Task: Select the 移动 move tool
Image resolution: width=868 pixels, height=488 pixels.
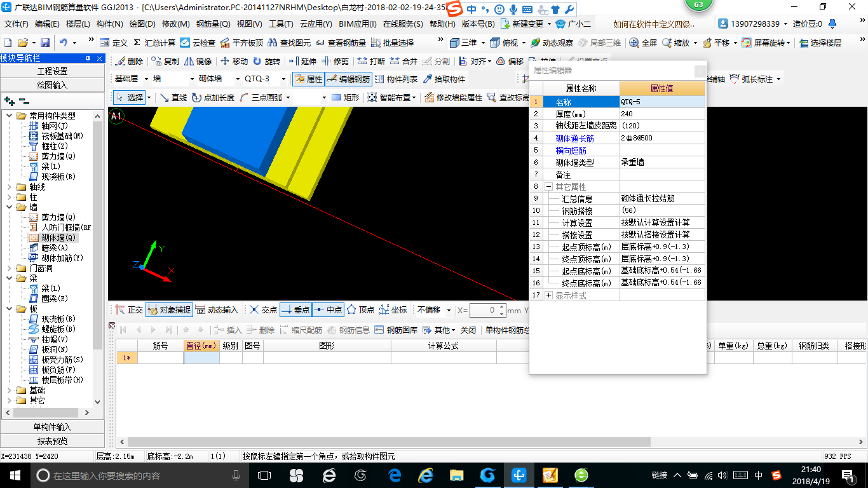Action: point(234,61)
